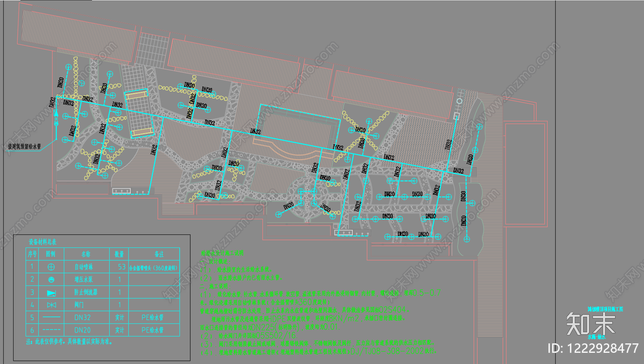Select the DN32 name cell in table
The image size is (644, 364).
pyautogui.click(x=83, y=318)
